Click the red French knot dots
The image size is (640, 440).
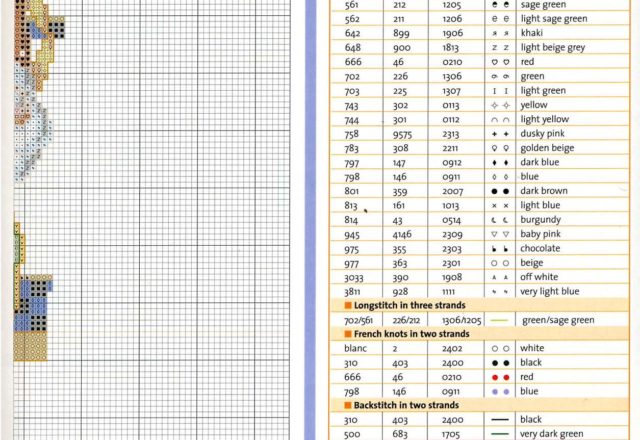click(499, 378)
